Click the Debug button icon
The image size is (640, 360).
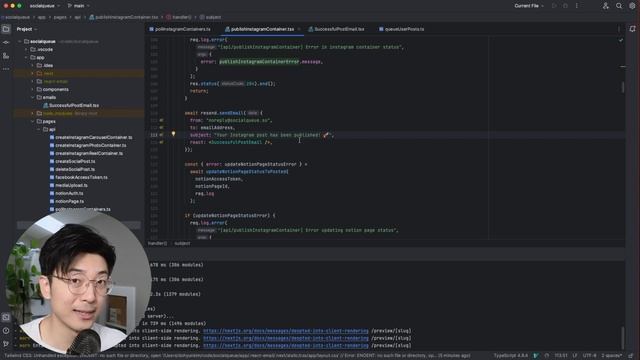click(x=565, y=6)
